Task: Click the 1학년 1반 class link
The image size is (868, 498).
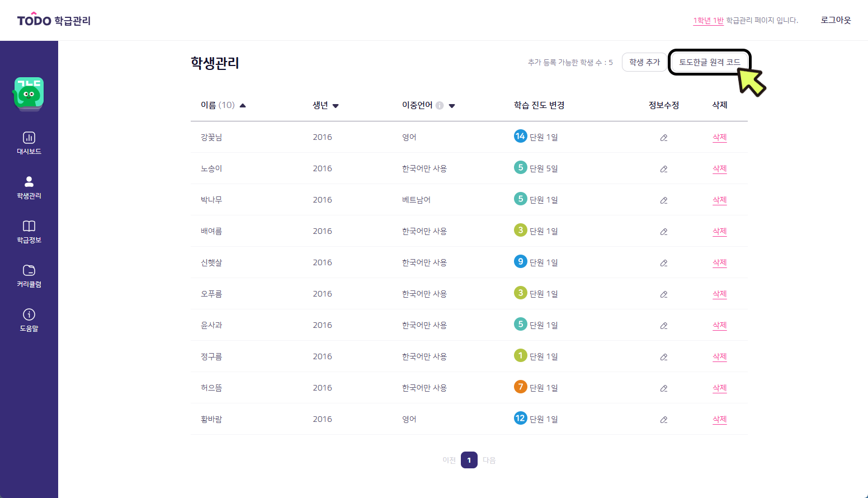Action: [x=708, y=21]
